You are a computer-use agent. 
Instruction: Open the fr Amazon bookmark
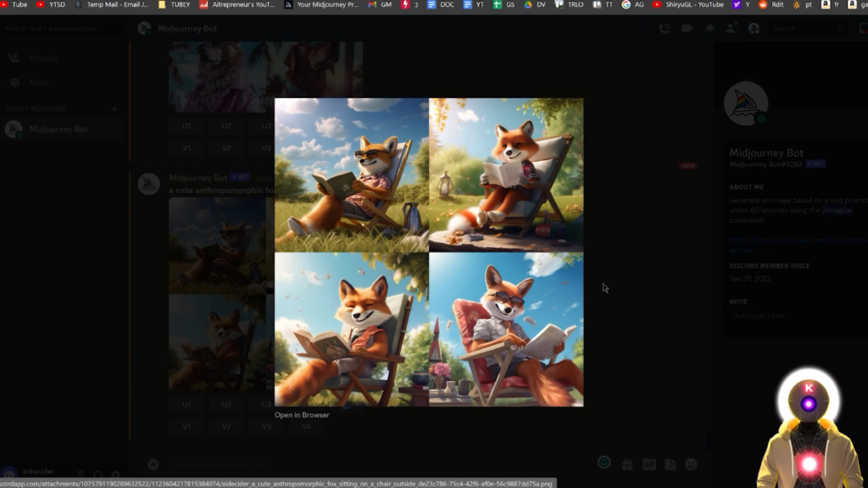[x=831, y=4]
